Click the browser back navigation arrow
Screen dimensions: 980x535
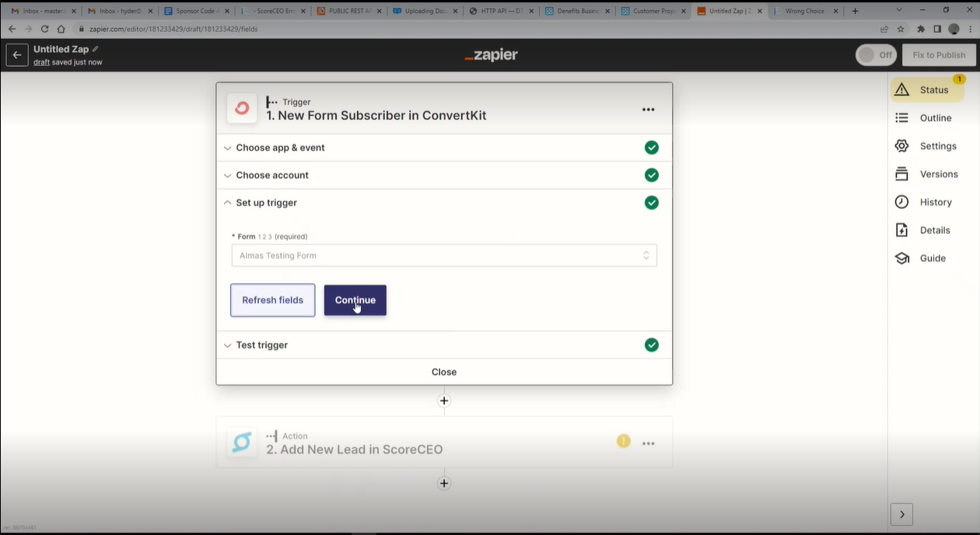click(12, 29)
